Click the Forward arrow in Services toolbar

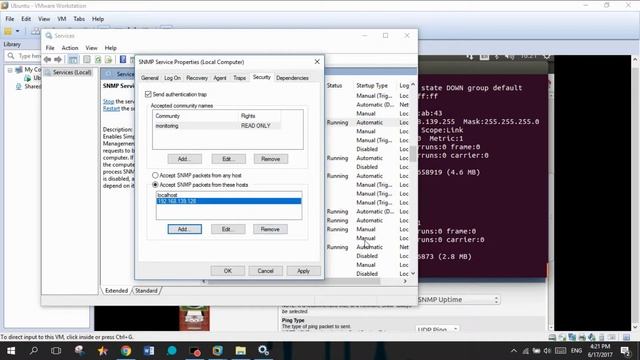pyautogui.click(x=58, y=60)
